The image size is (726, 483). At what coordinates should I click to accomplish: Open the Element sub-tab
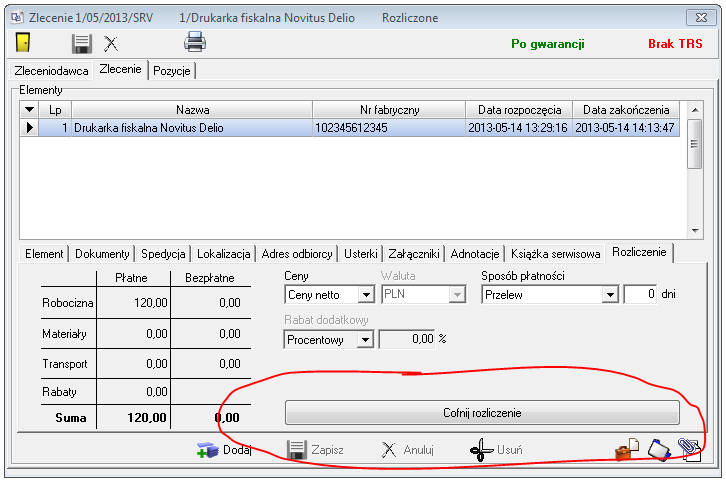pos(44,254)
